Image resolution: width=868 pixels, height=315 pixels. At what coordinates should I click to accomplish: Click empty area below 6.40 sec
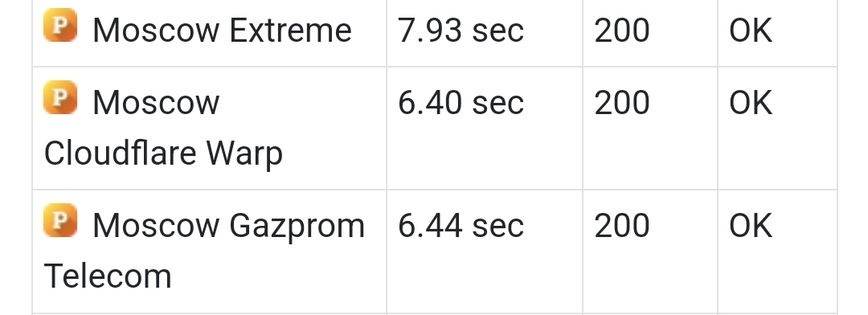[x=485, y=155]
